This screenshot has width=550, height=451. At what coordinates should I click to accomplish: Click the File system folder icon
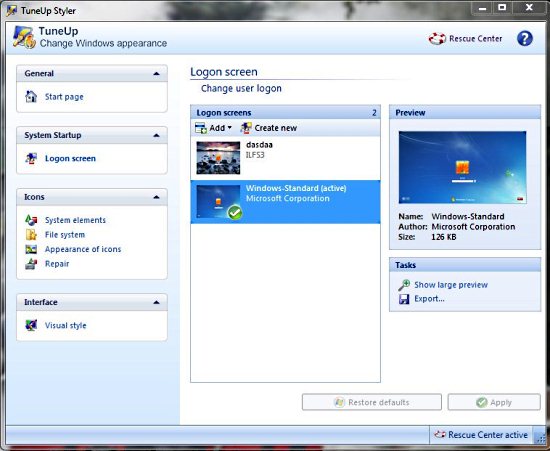31,235
